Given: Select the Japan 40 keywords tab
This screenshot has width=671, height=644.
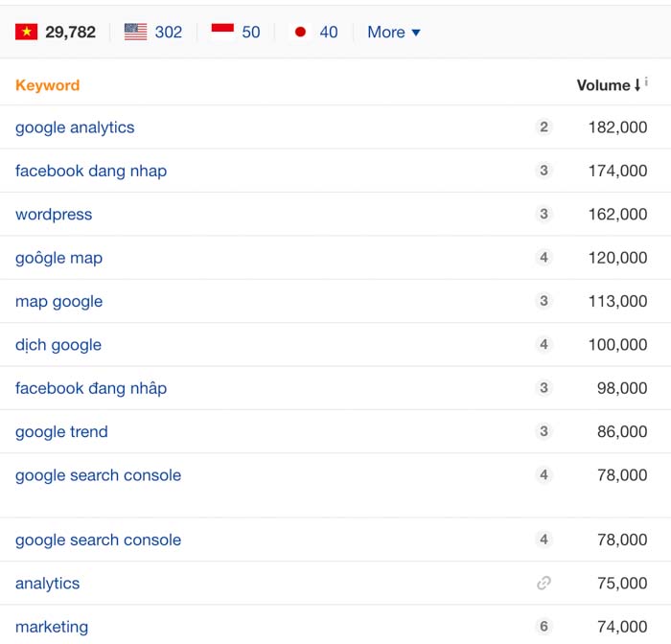Looking at the screenshot, I should (x=313, y=32).
